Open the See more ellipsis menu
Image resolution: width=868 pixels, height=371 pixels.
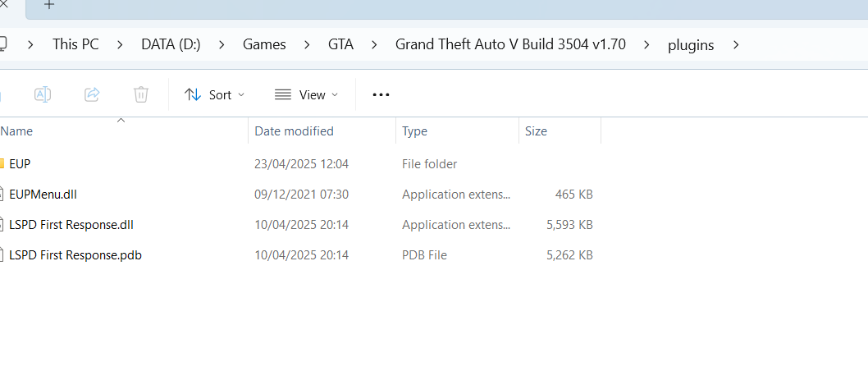[x=381, y=94]
